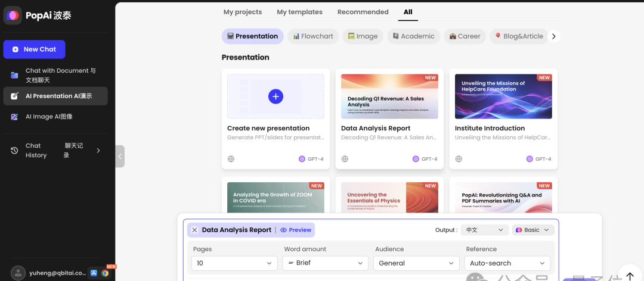Open the Word amount dropdown set to Brief
The height and width of the screenshot is (281, 644).
[326, 263]
